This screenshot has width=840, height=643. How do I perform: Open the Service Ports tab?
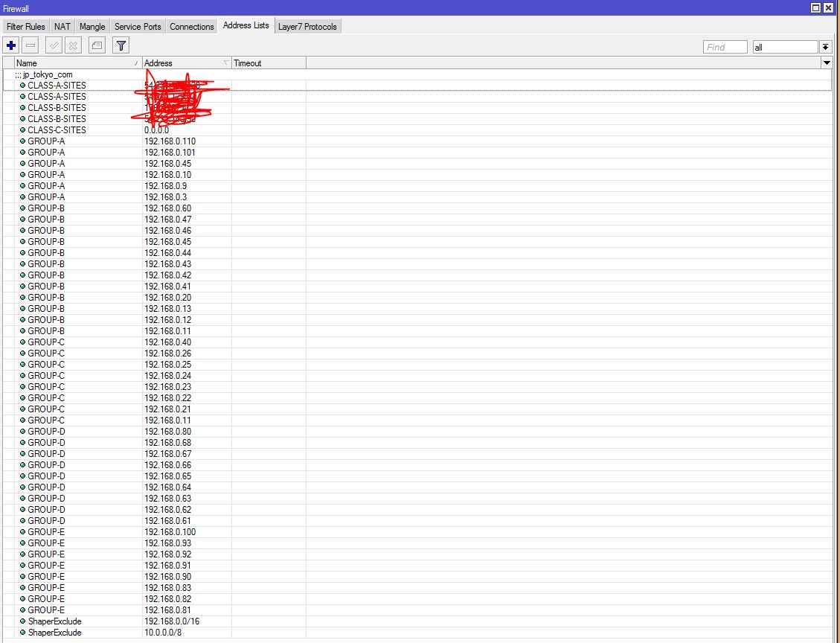pyautogui.click(x=138, y=27)
